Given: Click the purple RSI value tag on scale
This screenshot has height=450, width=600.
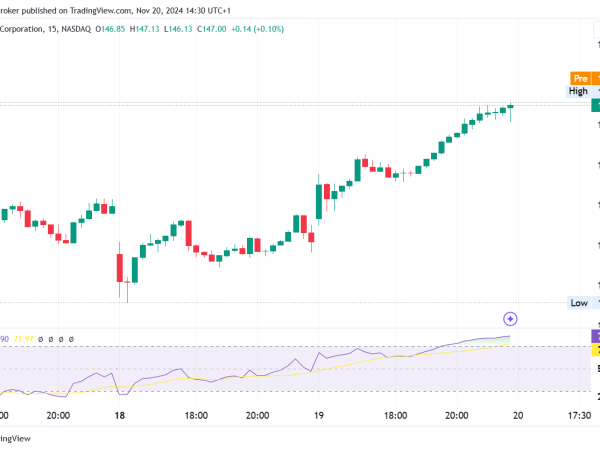Looking at the screenshot, I should 596,336.
